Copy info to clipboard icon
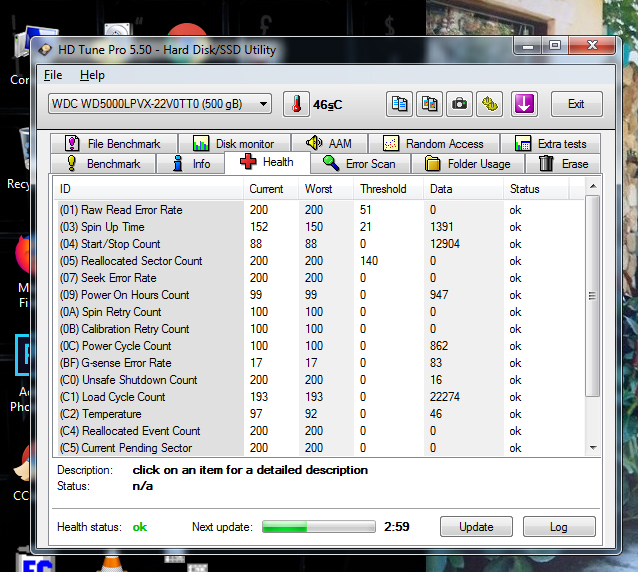This screenshot has height=572, width=638. pyautogui.click(x=399, y=104)
